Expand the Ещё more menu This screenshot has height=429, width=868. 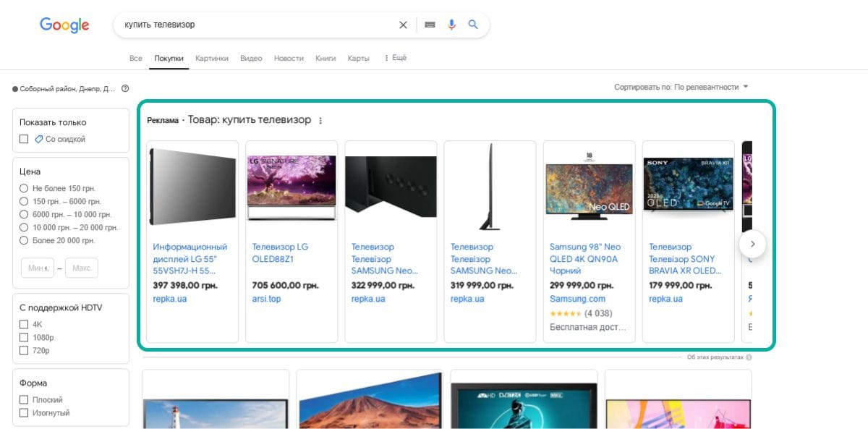395,58
